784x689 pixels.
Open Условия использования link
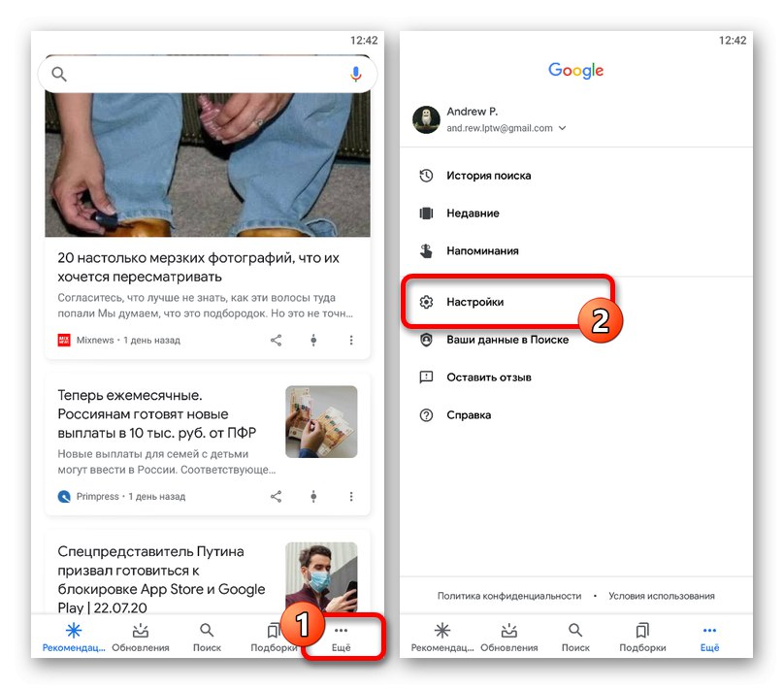[x=662, y=596]
